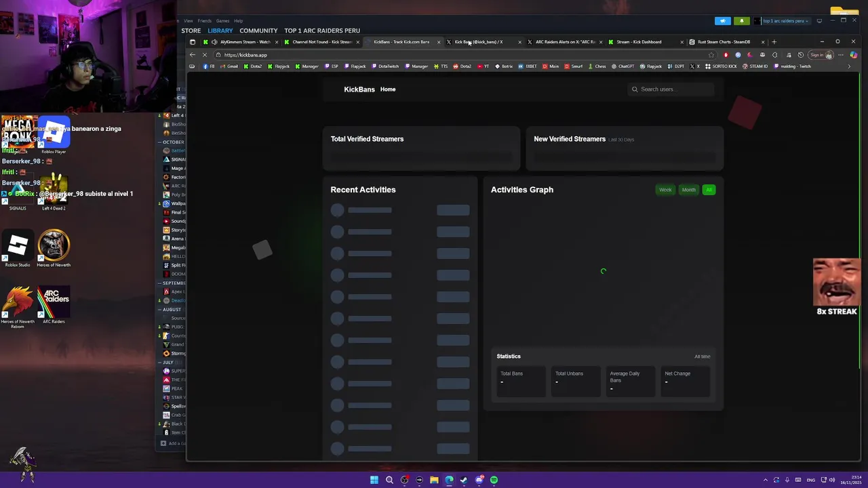Open the Chess bookmark
This screenshot has height=488, width=868.
[597, 66]
